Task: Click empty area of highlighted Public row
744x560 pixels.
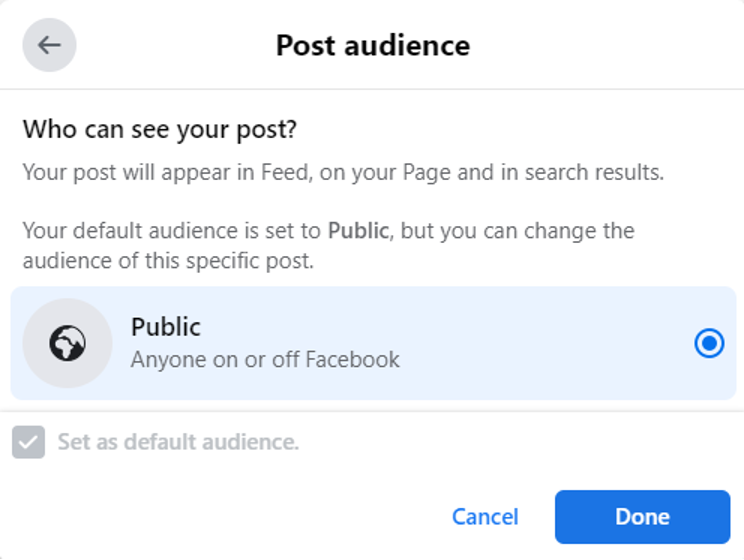Action: point(546,343)
